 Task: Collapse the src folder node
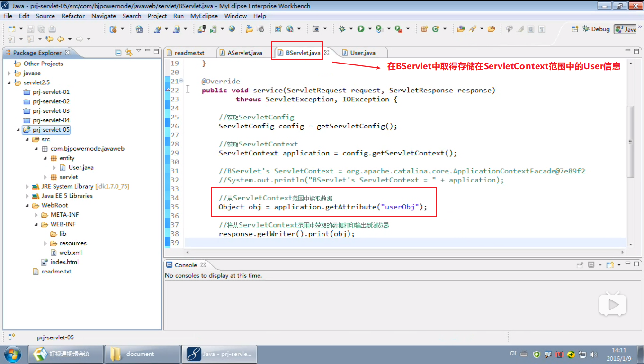click(27, 139)
